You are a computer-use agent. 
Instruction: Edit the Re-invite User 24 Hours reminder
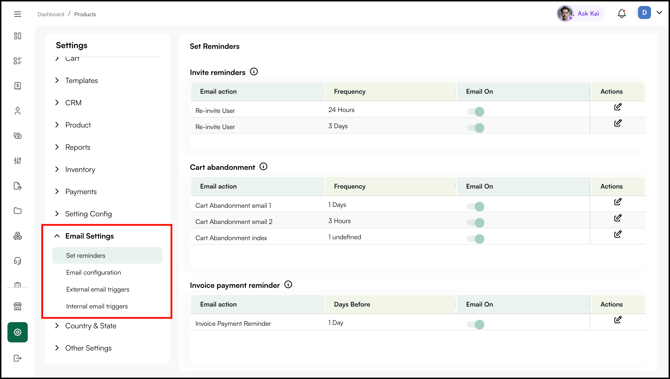pyautogui.click(x=617, y=107)
